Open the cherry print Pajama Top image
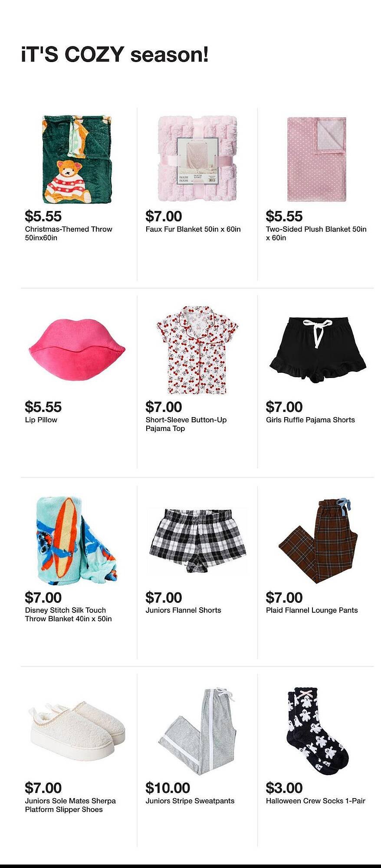The width and height of the screenshot is (381, 868). pyautogui.click(x=197, y=350)
